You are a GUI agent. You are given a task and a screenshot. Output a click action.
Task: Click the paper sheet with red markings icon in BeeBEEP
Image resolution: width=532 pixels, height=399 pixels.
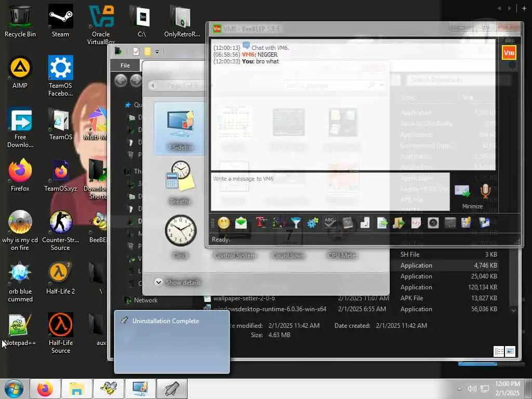416,223
